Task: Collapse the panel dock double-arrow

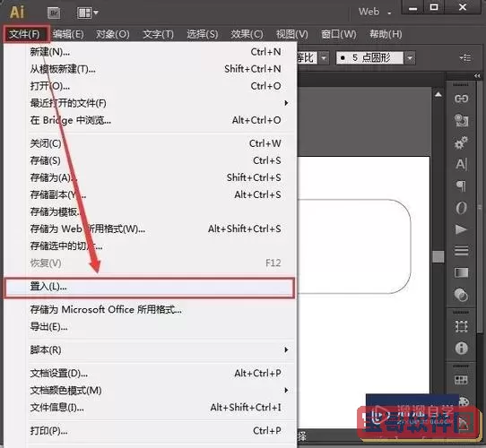Action: (477, 75)
